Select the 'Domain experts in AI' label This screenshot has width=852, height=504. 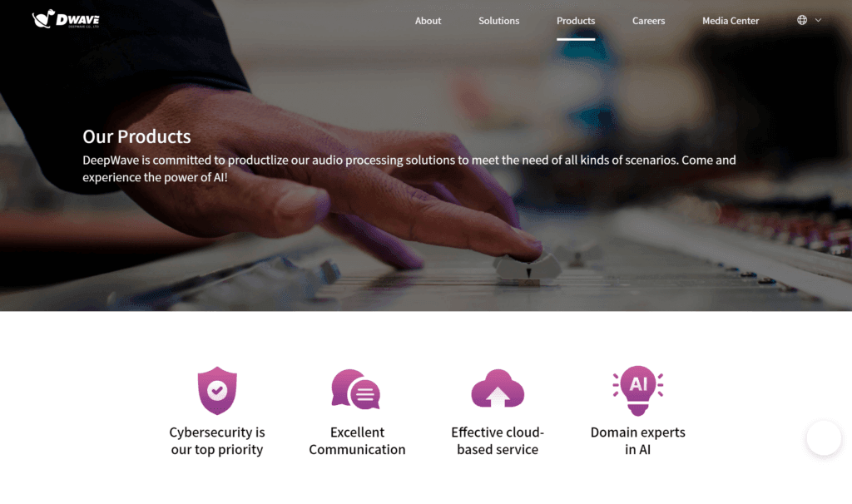click(638, 441)
